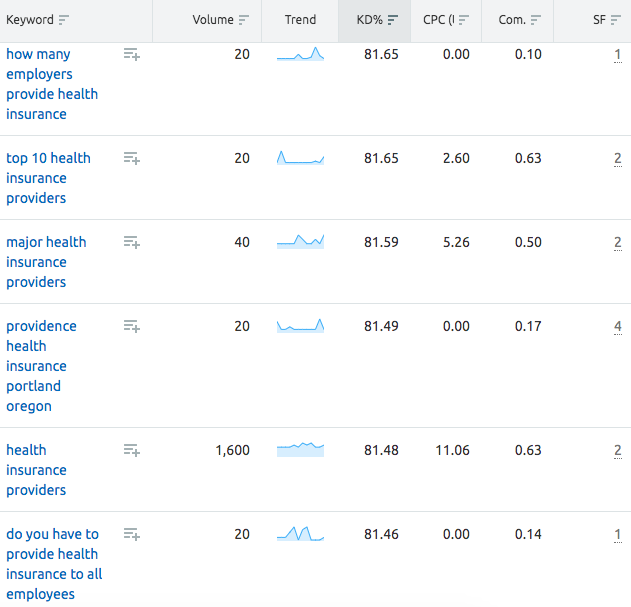
Task: View SERP features count for first keyword row
Action: coord(618,55)
